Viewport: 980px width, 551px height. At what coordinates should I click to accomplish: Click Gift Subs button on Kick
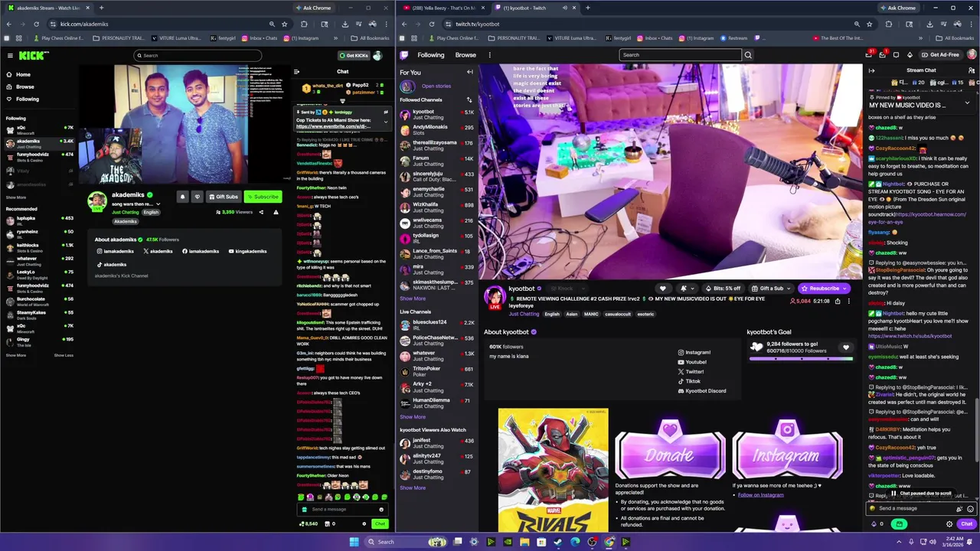[224, 197]
